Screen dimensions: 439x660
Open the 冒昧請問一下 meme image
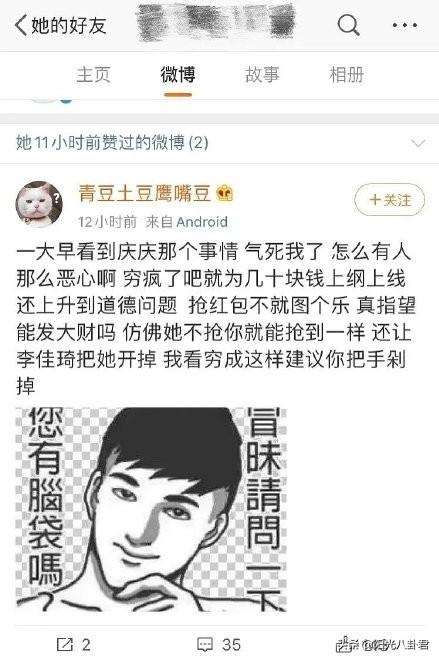151,509
